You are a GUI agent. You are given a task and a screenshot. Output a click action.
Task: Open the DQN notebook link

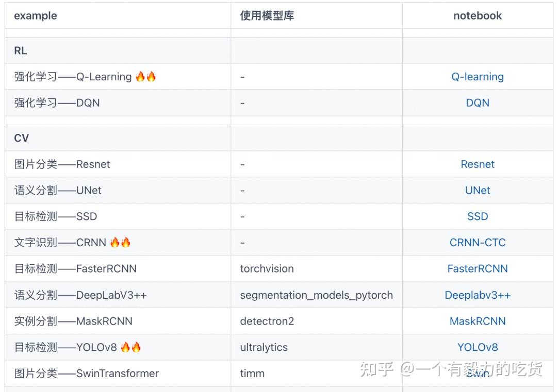[478, 103]
